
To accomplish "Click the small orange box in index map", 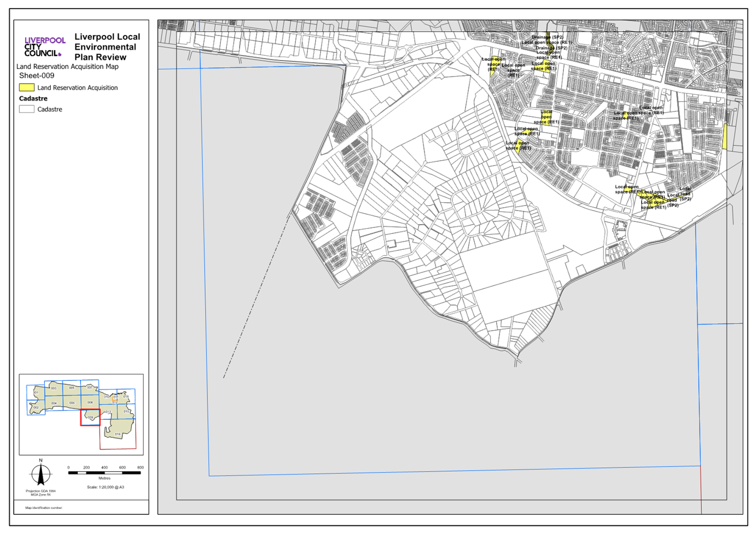I will tap(115, 398).
